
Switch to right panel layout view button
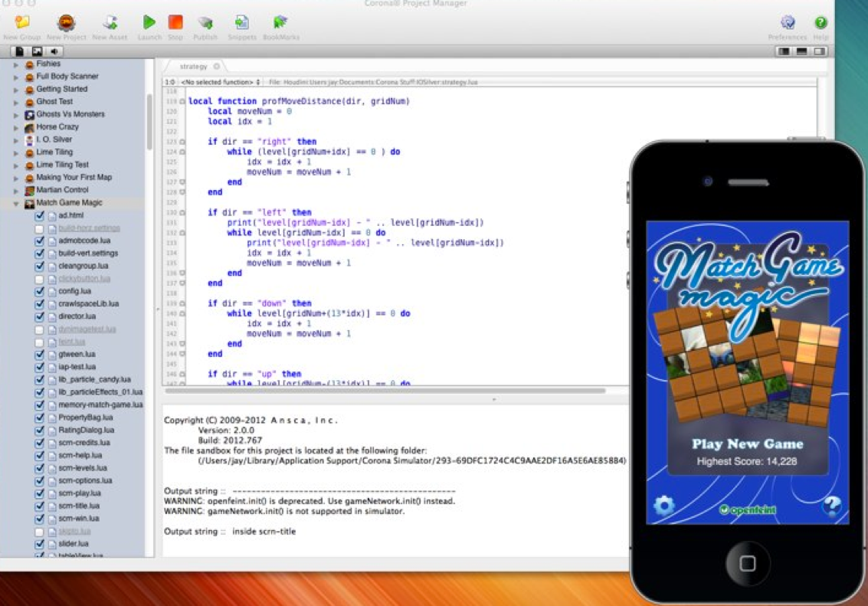click(819, 51)
